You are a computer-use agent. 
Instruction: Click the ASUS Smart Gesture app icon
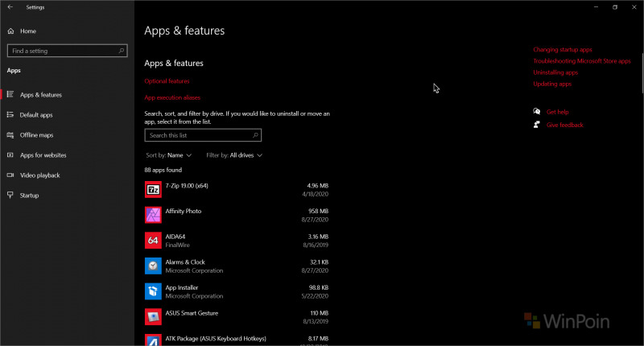tap(153, 317)
